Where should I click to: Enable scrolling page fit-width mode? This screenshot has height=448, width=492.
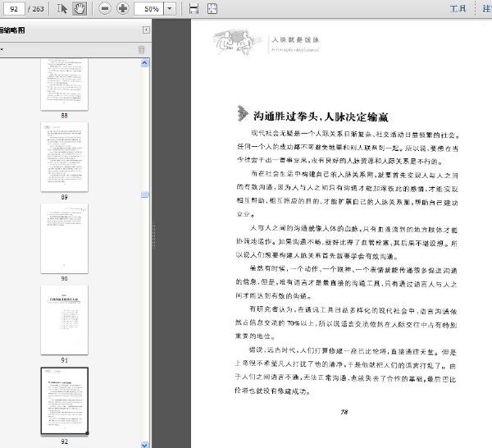point(194,9)
